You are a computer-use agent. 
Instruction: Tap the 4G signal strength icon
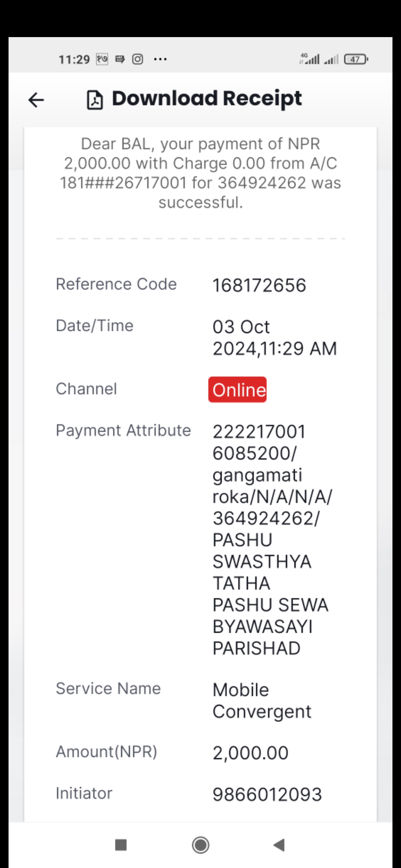[x=310, y=59]
